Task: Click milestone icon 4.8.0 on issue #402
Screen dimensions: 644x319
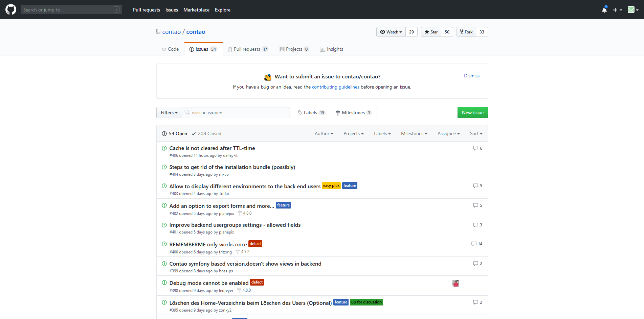Action: click(240, 213)
